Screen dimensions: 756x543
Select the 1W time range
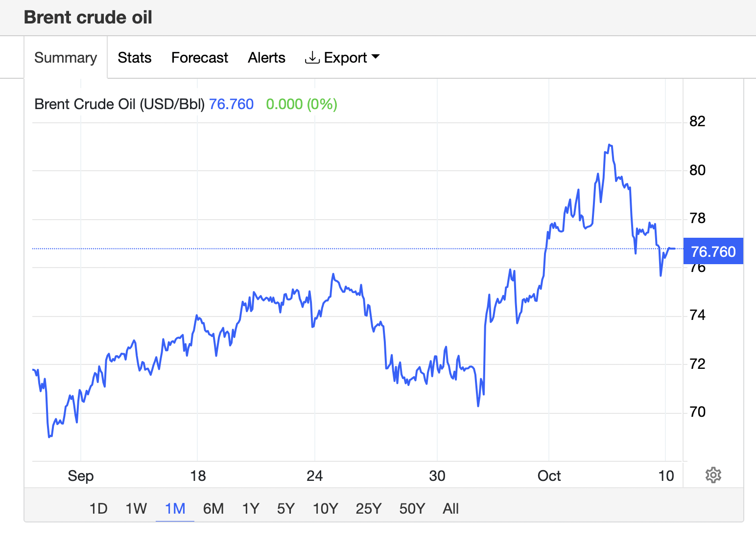[136, 509]
